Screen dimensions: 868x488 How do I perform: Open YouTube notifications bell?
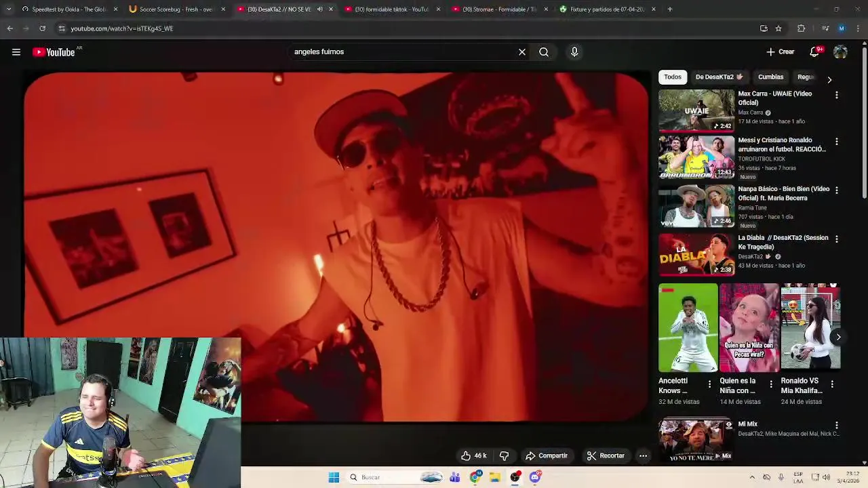tap(815, 52)
